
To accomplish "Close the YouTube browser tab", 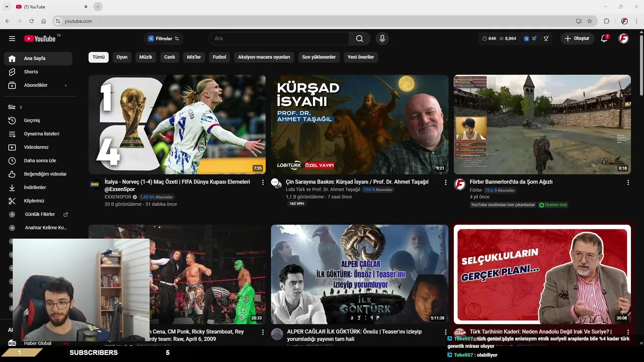I will (x=86, y=7).
